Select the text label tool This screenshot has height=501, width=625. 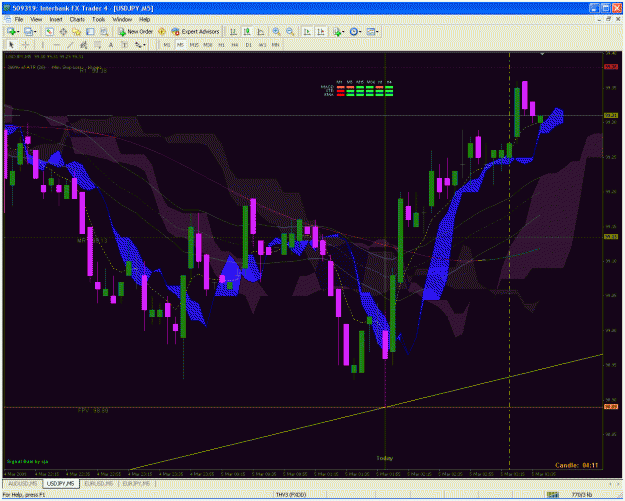[x=124, y=45]
